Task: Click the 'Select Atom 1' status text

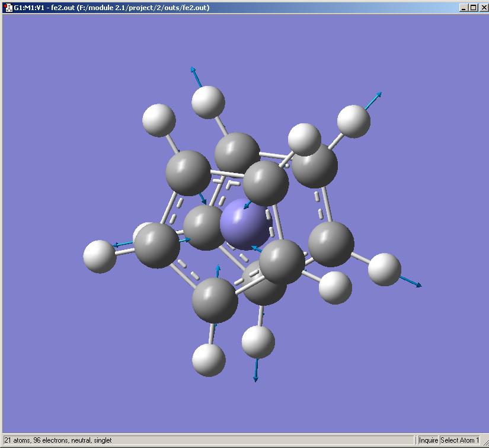Action: tap(459, 440)
